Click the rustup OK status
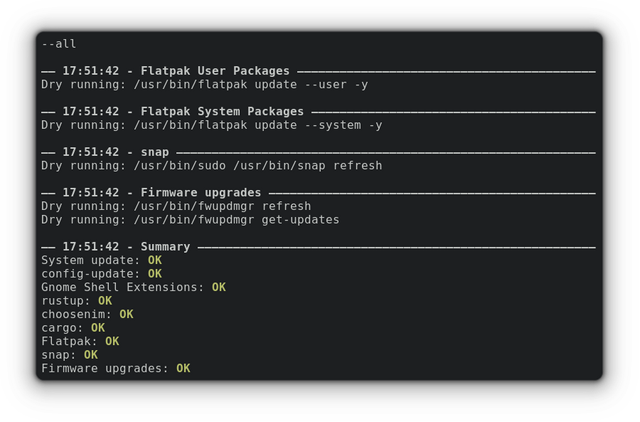The width and height of the screenshot is (640, 422). pyautogui.click(x=105, y=300)
